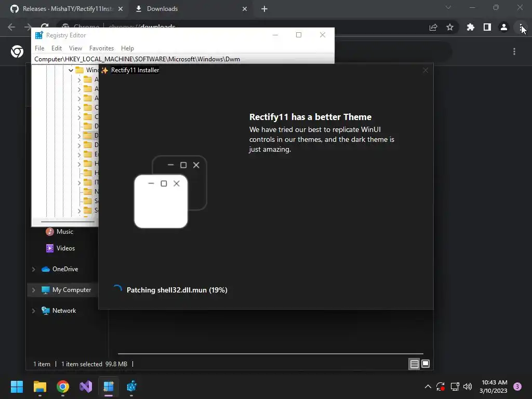Switch to the Downloads tab in Chrome
This screenshot has height=399, width=532.
[x=190, y=9]
